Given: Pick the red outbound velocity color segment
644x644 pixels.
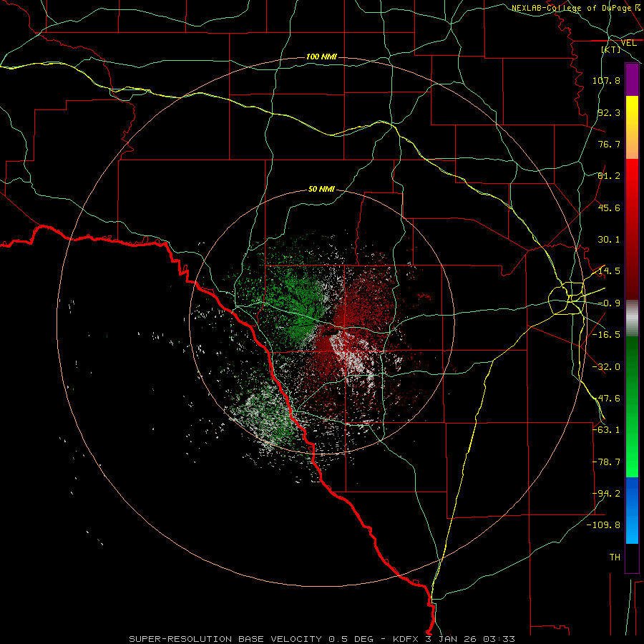Looking at the screenshot, I should pos(632,229).
